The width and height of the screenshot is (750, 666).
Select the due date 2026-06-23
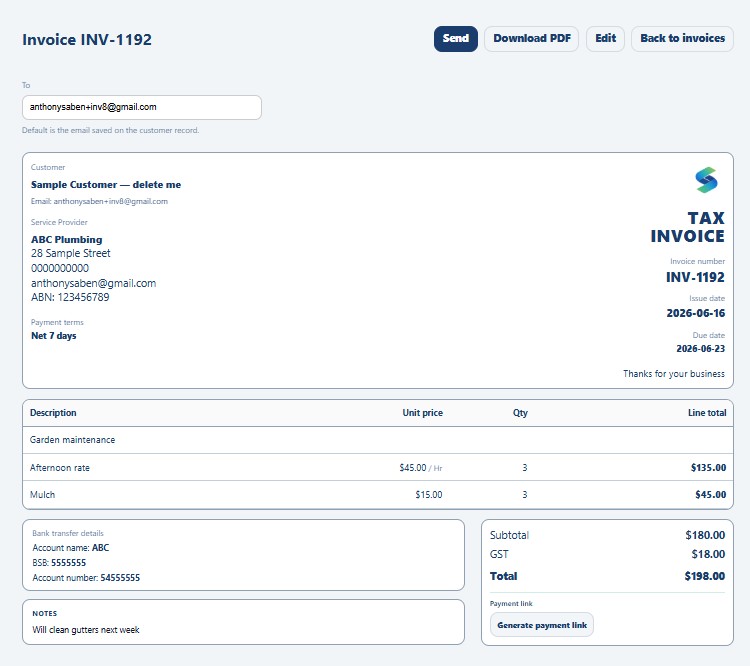click(700, 349)
